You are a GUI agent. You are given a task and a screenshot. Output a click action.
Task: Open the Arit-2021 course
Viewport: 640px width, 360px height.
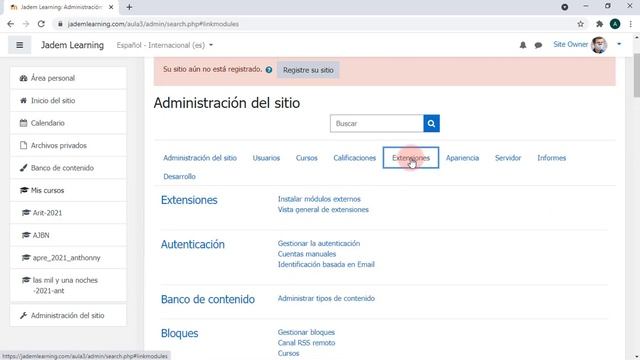(68, 213)
